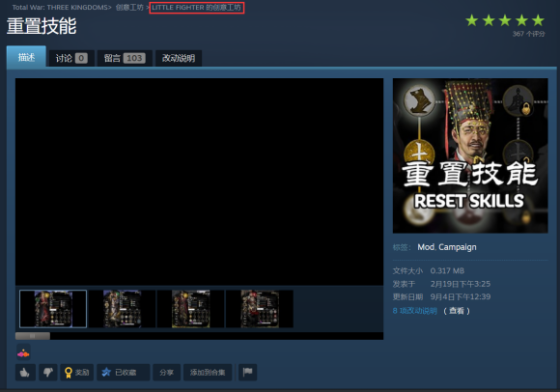Image resolution: width=560 pixels, height=392 pixels.
Task: Open Total War: THREE KINGDOMS breadcrumb
Action: click(60, 7)
